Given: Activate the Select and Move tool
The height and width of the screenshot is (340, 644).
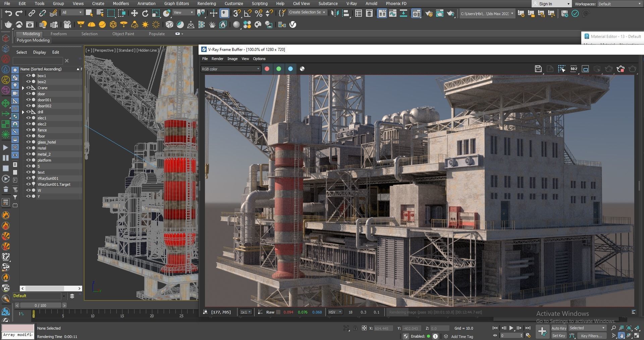Looking at the screenshot, I should [134, 13].
